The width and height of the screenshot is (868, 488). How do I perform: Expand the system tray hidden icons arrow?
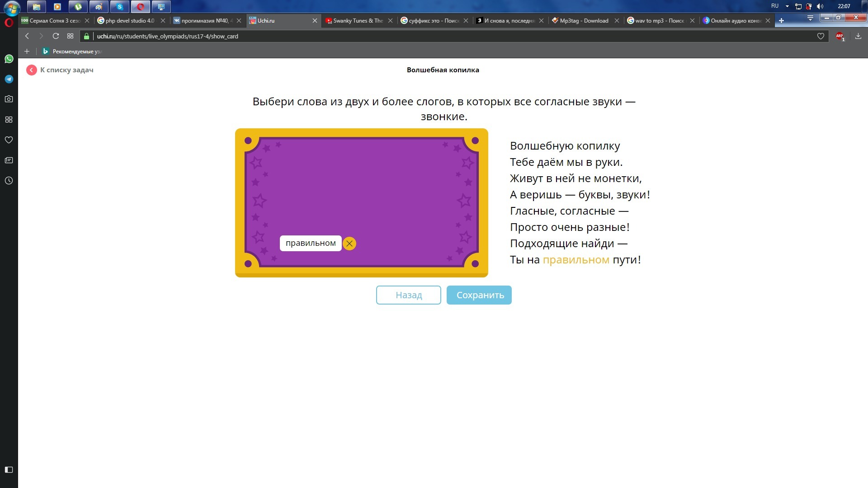[787, 6]
